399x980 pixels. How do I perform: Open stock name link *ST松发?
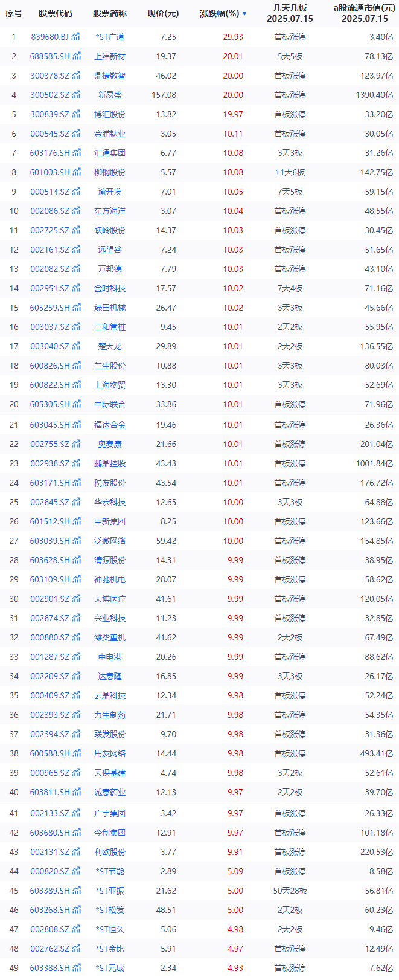pyautogui.click(x=110, y=910)
